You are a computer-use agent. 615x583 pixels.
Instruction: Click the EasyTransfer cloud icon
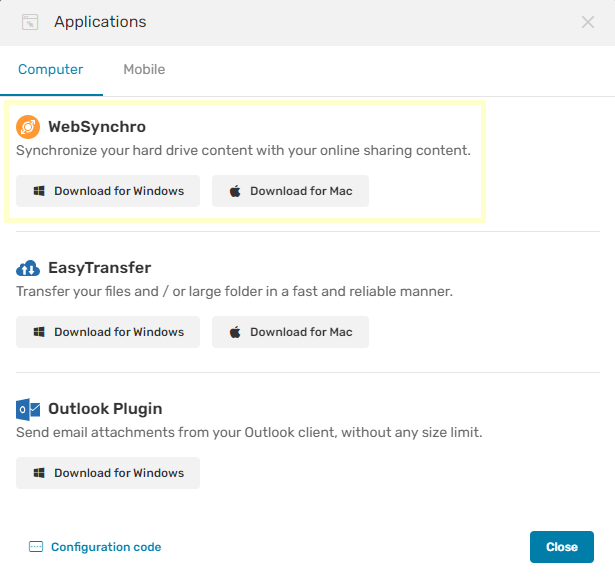tap(28, 268)
